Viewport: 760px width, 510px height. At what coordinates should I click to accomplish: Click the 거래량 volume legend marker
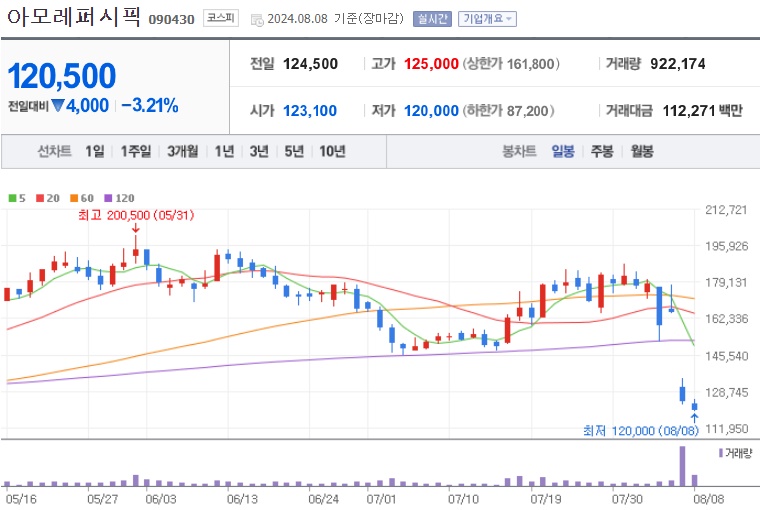pyautogui.click(x=721, y=453)
